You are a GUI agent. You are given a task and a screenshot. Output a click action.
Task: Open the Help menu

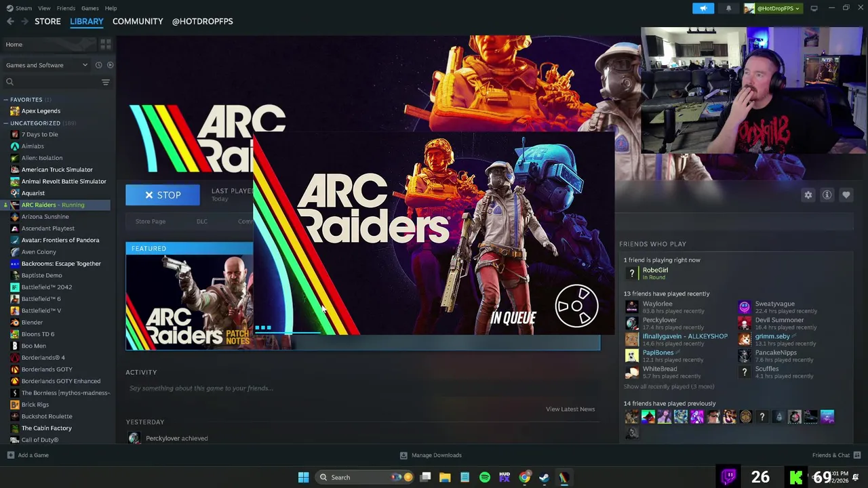pyautogui.click(x=111, y=8)
